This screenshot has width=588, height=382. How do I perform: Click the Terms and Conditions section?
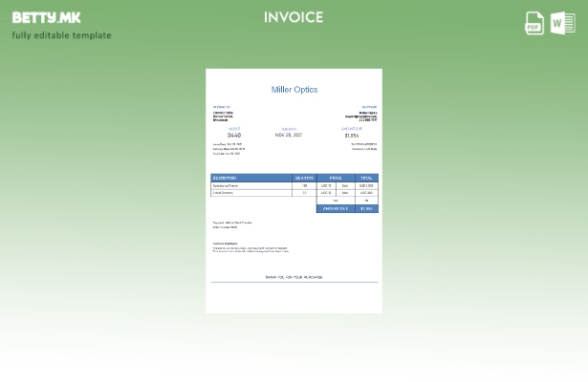[249, 247]
